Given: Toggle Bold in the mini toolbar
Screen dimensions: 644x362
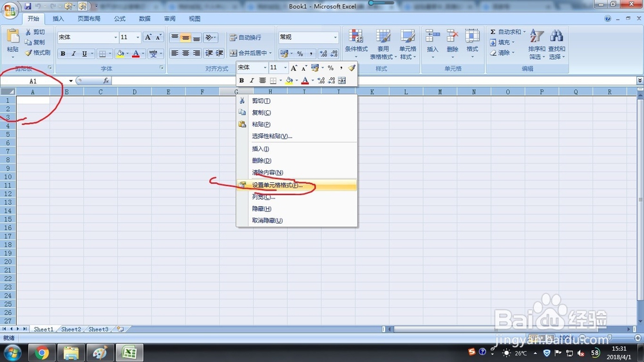Looking at the screenshot, I should click(241, 81).
